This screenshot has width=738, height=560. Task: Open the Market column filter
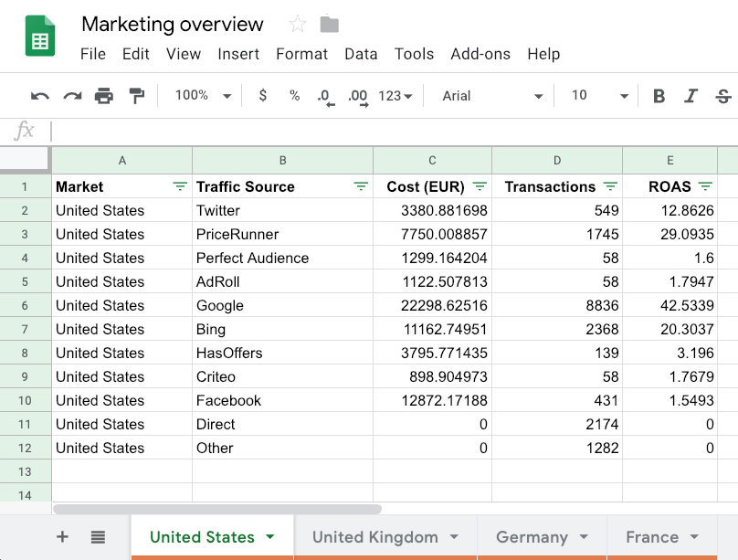(x=180, y=187)
